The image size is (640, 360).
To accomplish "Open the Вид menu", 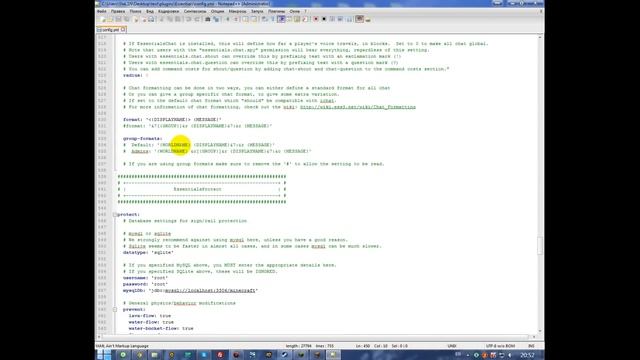I will pyautogui.click(x=150, y=11).
